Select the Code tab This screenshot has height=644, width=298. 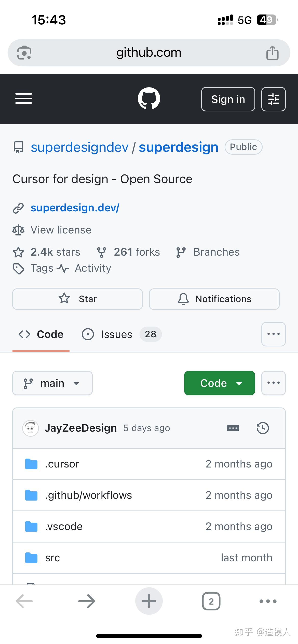click(41, 334)
